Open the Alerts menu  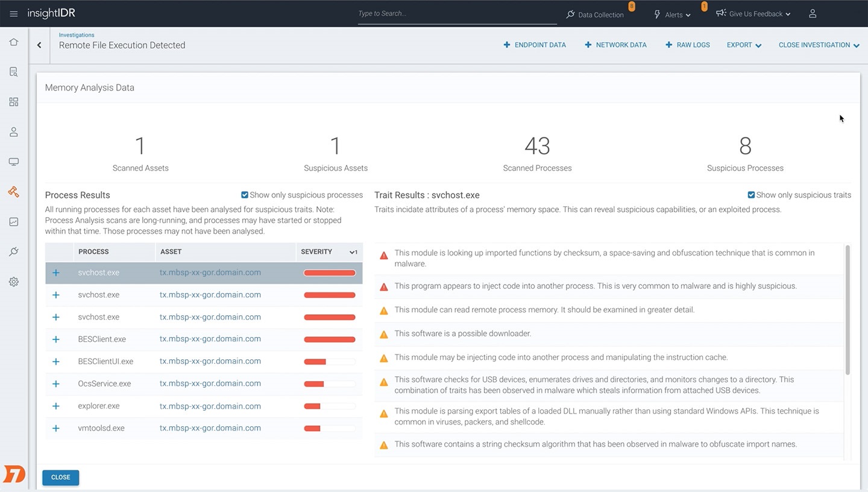[673, 14]
